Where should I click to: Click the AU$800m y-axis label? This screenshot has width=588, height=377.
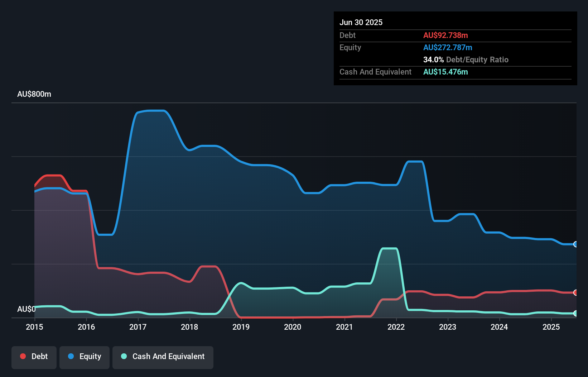pyautogui.click(x=34, y=94)
